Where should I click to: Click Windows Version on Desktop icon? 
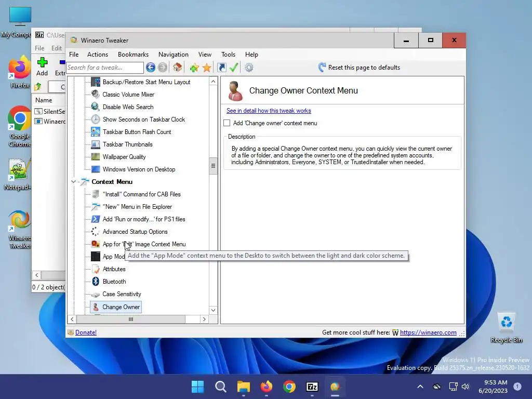pos(96,169)
